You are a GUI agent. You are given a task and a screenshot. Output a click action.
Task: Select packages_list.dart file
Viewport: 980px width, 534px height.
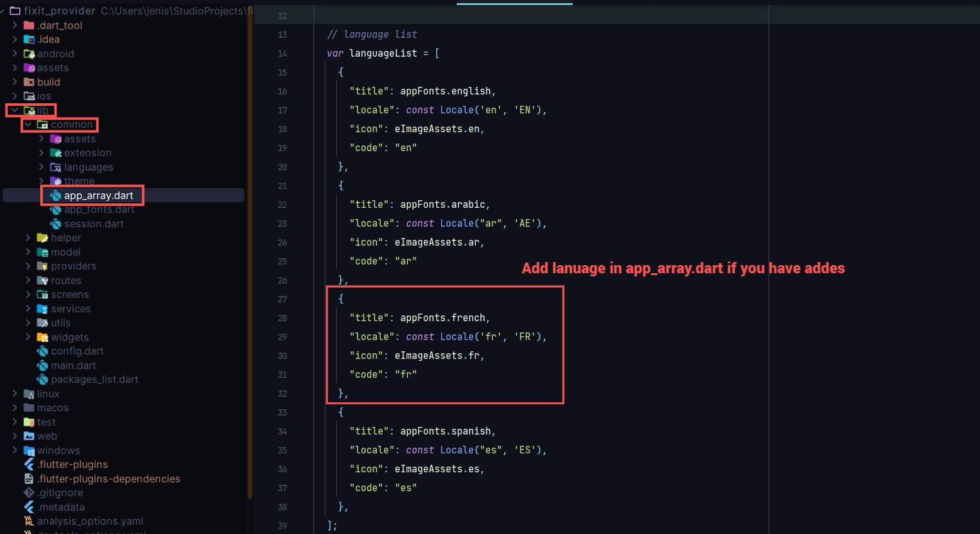click(x=94, y=380)
